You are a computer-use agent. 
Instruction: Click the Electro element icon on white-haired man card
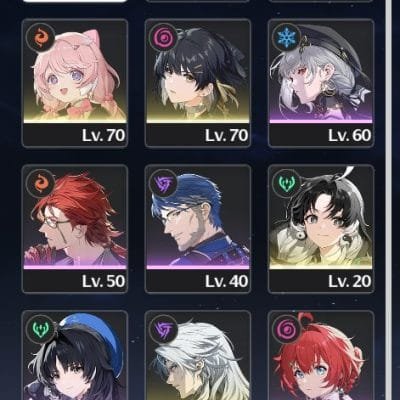(164, 329)
